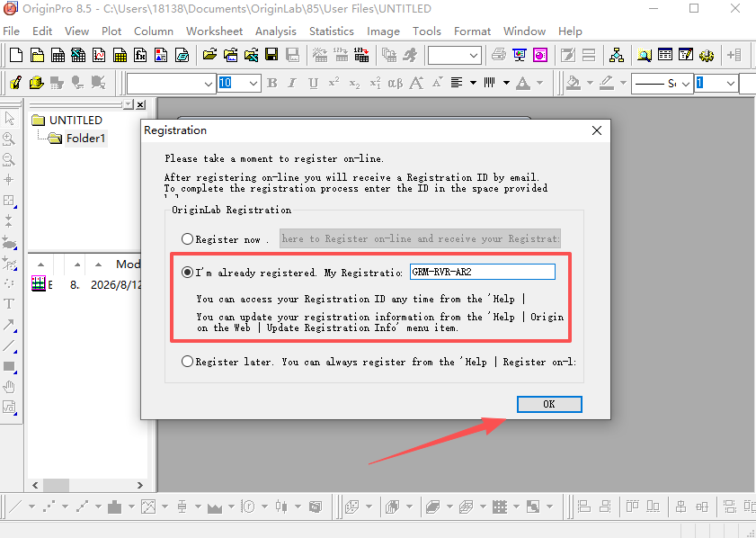Select the Zoom In tool in left toolbar
The width and height of the screenshot is (756, 538).
[9, 139]
